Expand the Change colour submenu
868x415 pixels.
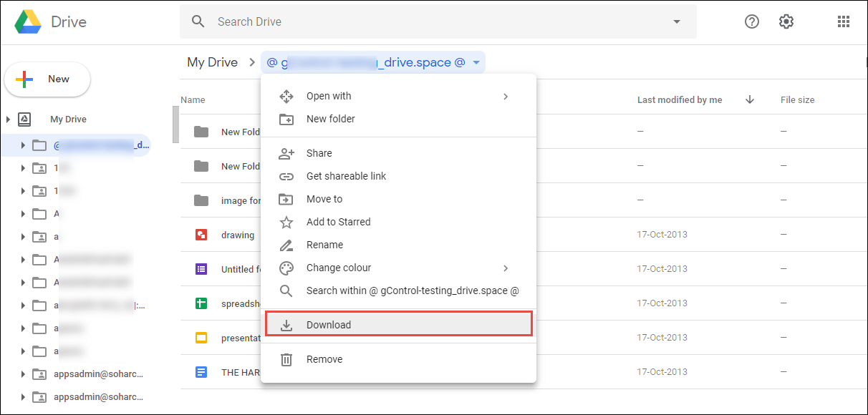pyautogui.click(x=505, y=268)
